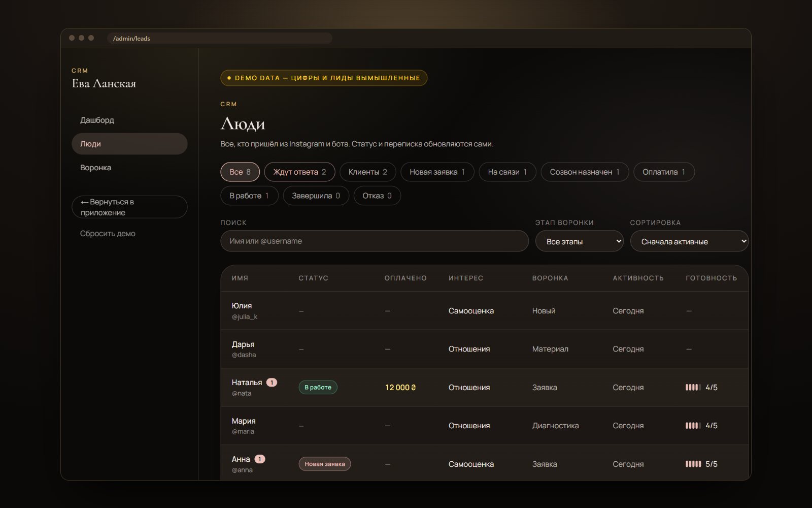This screenshot has width=812, height=508.
Task: Click Мария's 4/5 readiness indicator
Action: [701, 426]
